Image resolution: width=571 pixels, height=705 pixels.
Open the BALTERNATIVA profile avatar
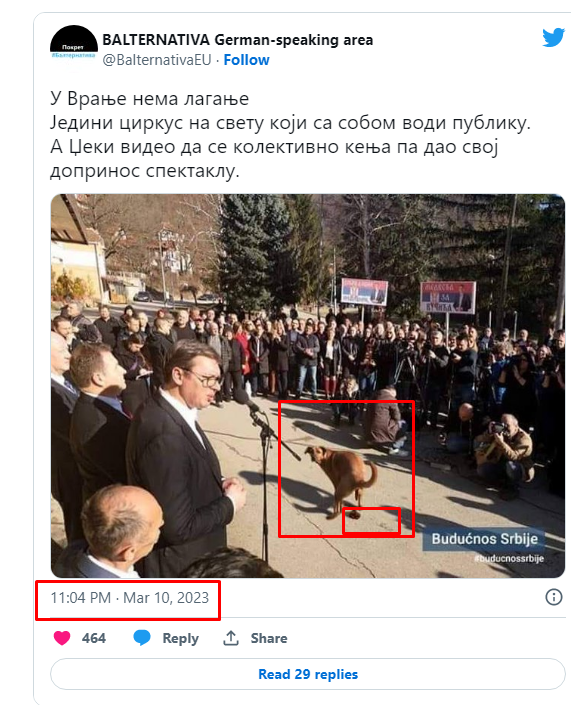[73, 48]
